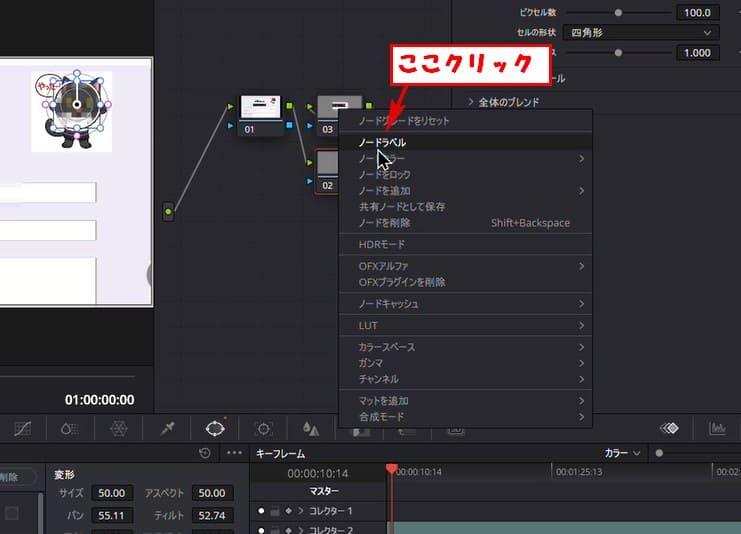Open the Blur palette icon
The image size is (741, 534).
312,428
